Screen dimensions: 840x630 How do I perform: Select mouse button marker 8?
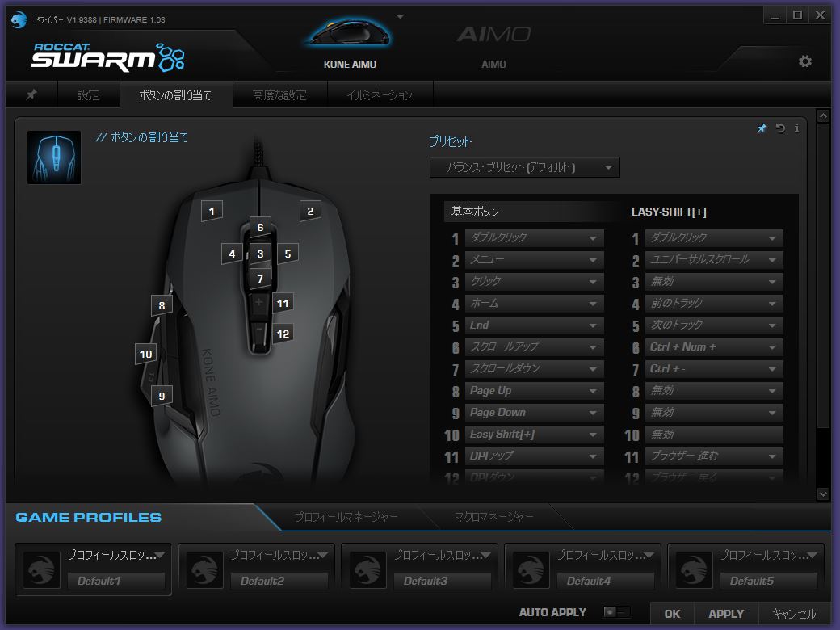(162, 305)
